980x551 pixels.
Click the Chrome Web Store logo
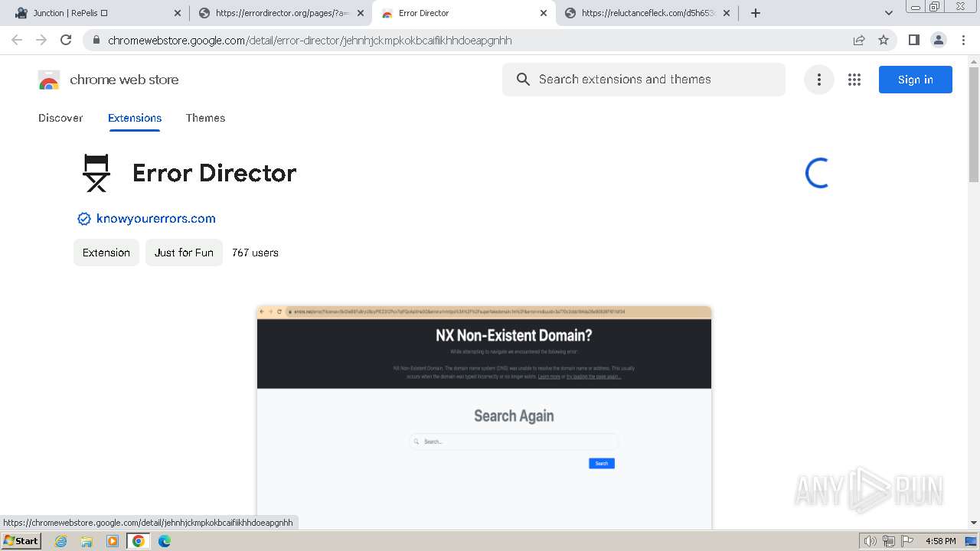(49, 80)
